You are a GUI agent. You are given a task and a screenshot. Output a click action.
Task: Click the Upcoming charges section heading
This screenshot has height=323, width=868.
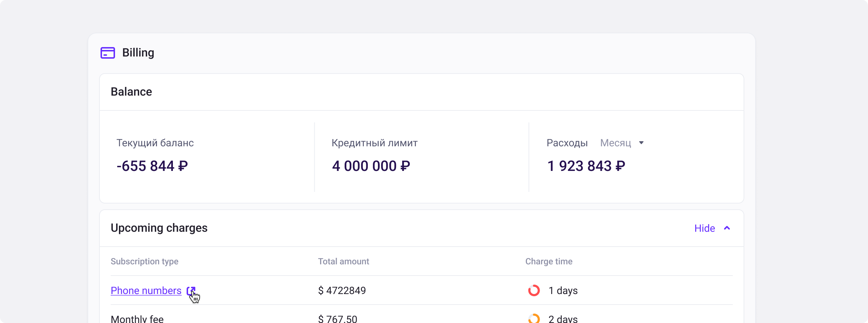[159, 228]
